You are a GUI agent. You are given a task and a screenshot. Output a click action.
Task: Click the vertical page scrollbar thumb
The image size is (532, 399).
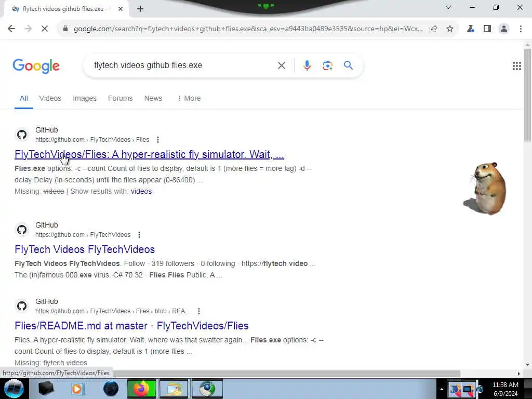527,95
